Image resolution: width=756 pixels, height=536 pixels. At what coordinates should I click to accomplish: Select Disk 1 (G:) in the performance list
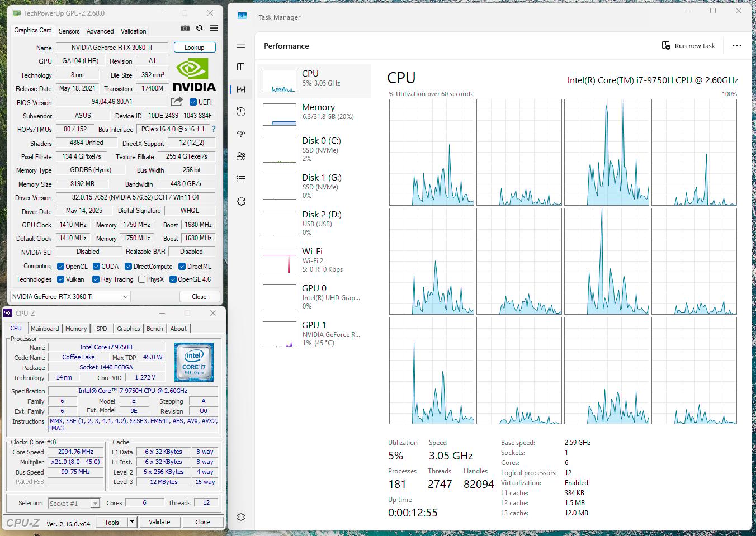coord(314,187)
